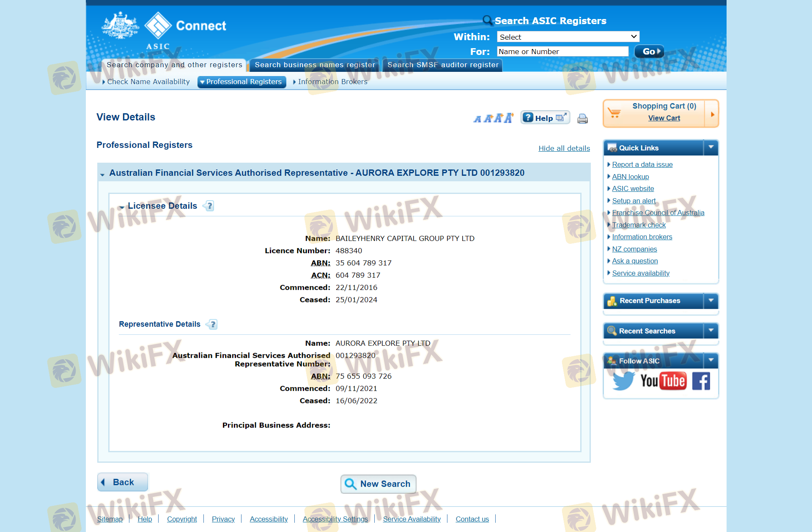Open the Within select dropdown

[x=568, y=37]
